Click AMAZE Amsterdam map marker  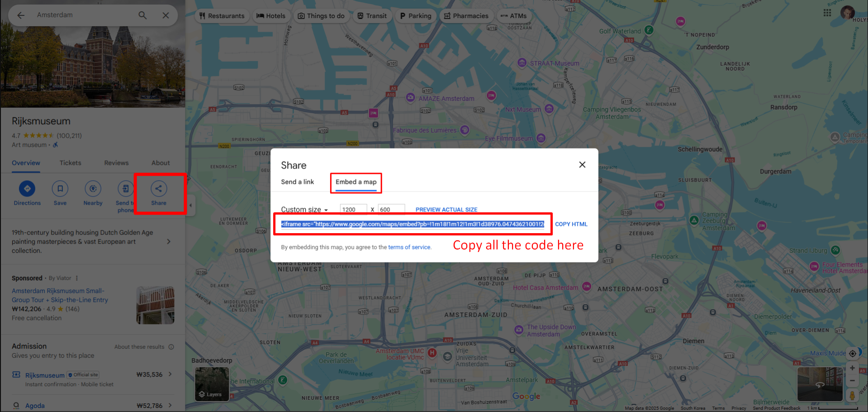[x=410, y=97]
